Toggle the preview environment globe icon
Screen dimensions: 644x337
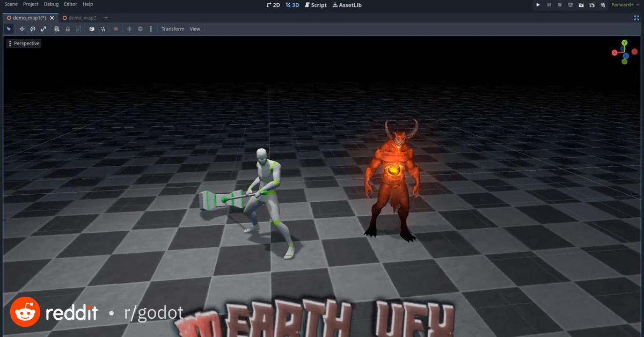point(140,29)
